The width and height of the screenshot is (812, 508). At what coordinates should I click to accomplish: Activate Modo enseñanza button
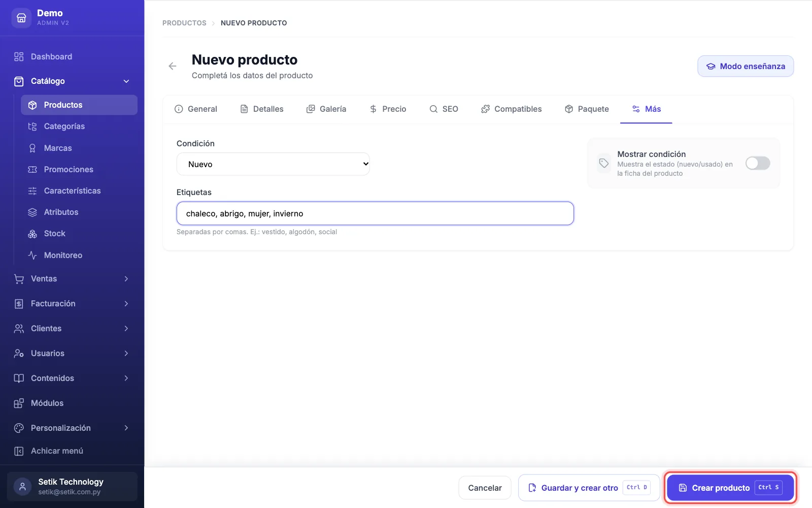point(746,66)
